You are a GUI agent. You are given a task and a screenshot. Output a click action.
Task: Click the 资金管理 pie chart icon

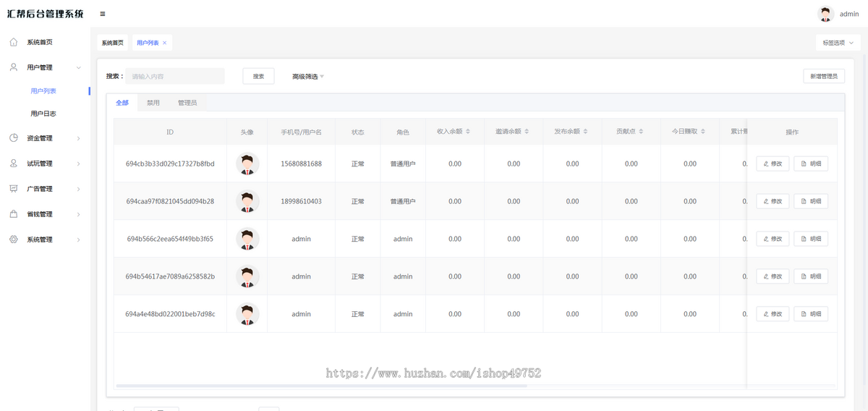coord(14,138)
